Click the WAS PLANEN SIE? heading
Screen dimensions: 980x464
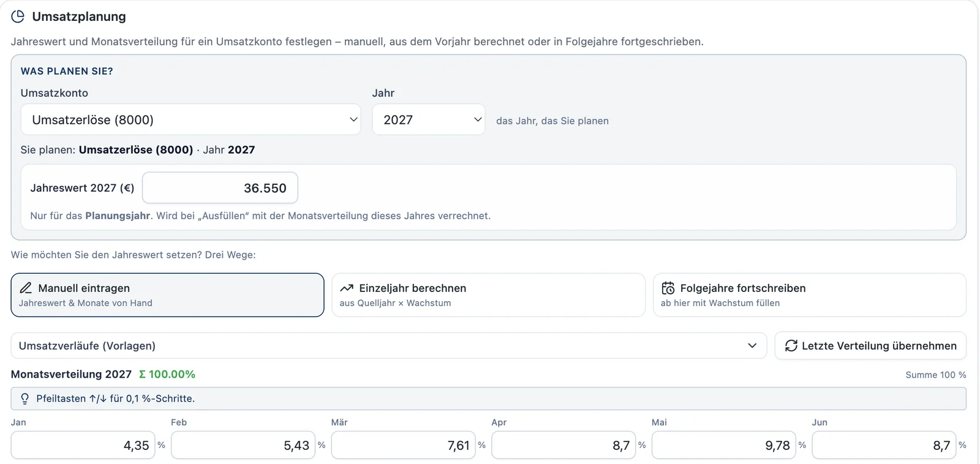(67, 71)
